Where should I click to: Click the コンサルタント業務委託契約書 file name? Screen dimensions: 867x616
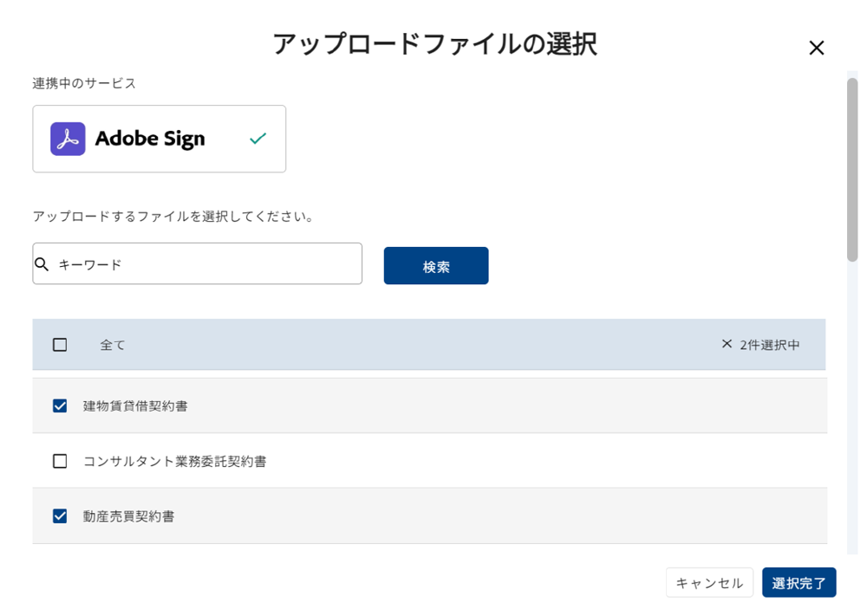175,461
